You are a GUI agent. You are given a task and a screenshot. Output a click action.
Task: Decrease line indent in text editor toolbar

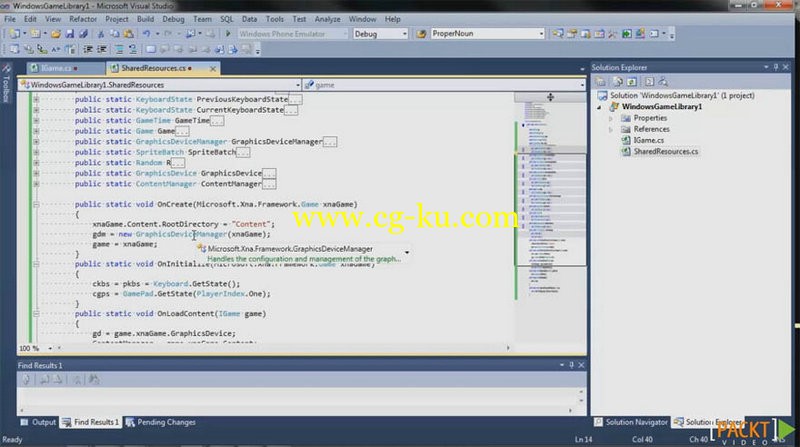click(x=88, y=49)
